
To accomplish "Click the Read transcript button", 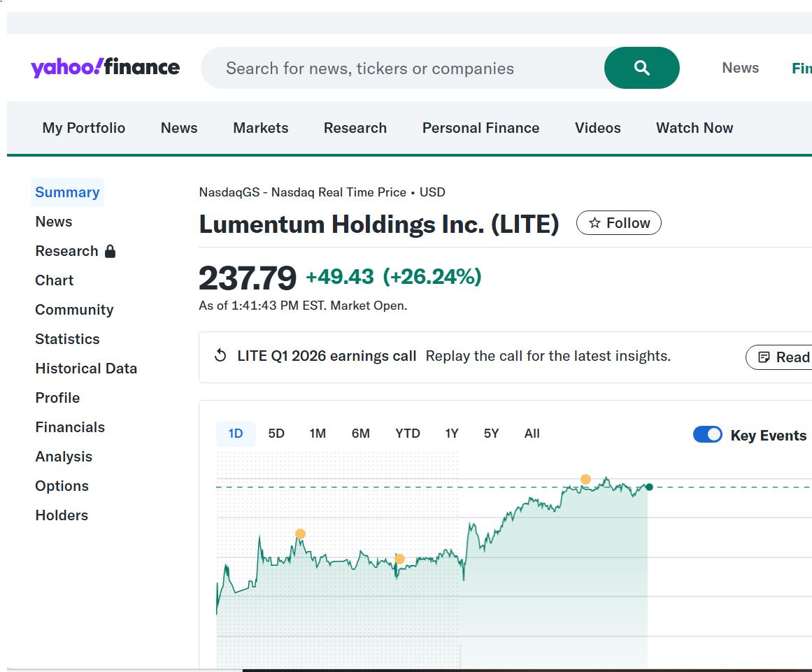I will tap(779, 357).
